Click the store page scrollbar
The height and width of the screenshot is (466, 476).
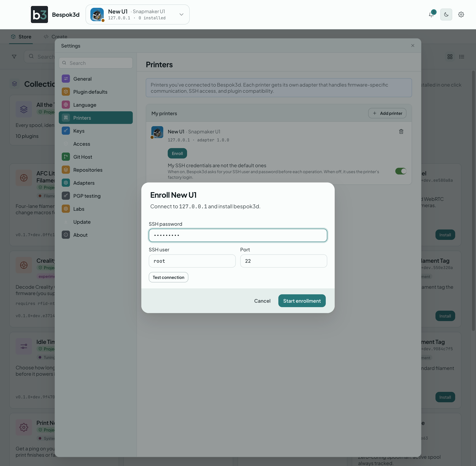click(473, 201)
